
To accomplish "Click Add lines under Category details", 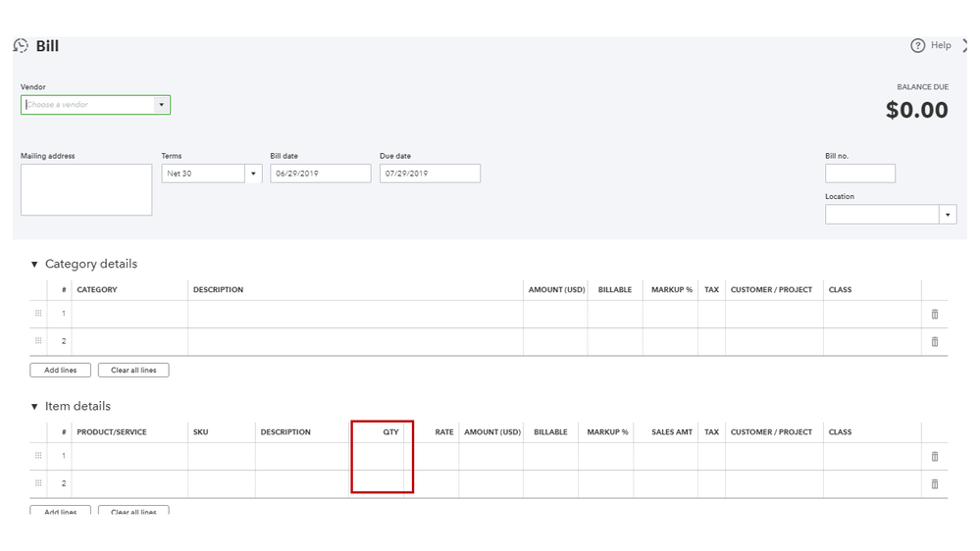I will tap(60, 371).
